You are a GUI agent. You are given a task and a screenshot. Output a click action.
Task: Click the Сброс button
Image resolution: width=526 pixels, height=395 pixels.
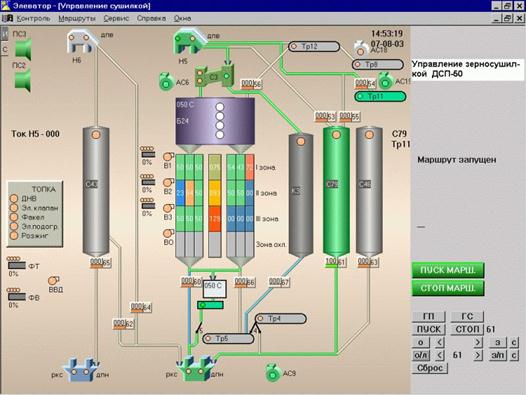(429, 368)
